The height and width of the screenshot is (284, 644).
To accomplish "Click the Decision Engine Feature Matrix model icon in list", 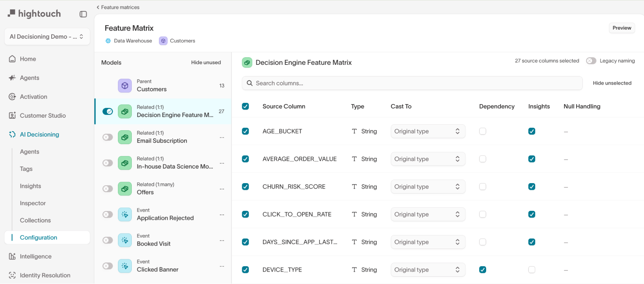I will (x=125, y=111).
